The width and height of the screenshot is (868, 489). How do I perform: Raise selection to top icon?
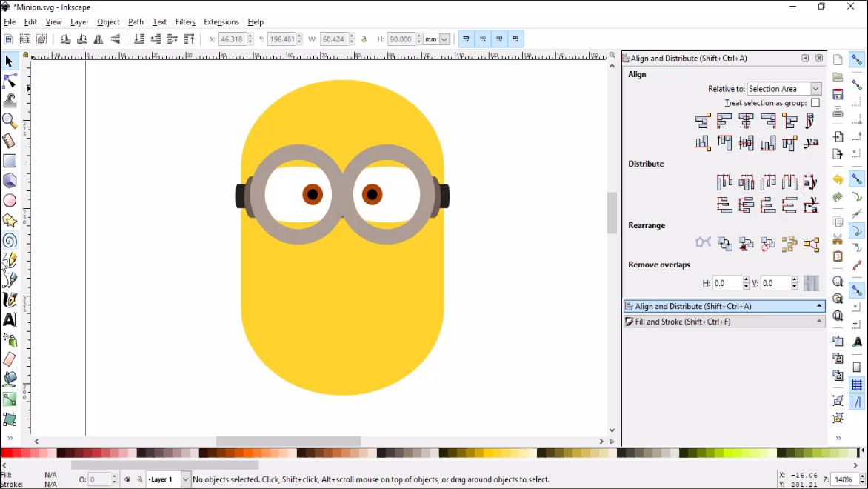tap(189, 39)
